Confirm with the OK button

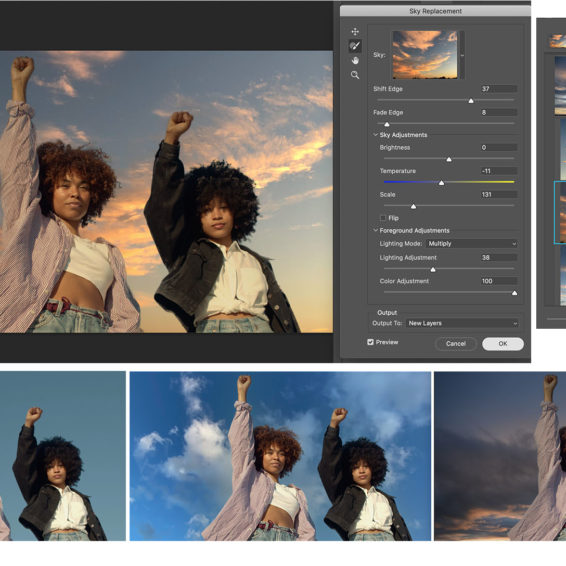pos(503,344)
